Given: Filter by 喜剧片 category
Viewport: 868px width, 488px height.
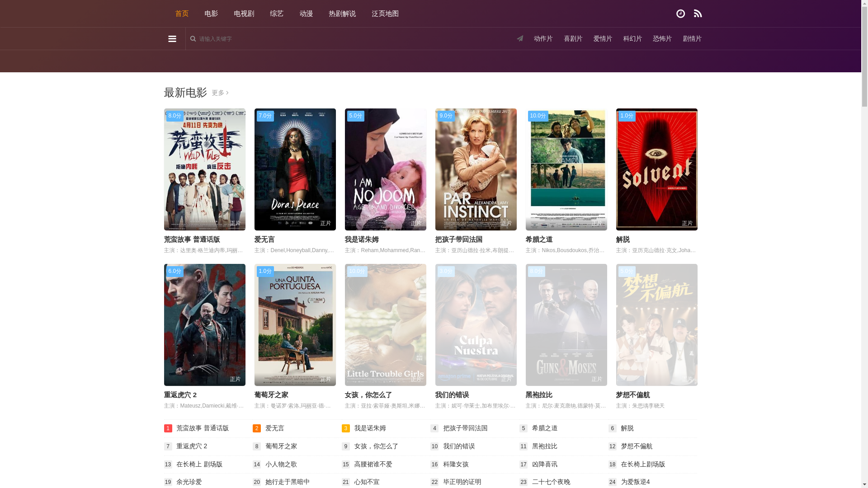Looking at the screenshot, I should pos(573,39).
